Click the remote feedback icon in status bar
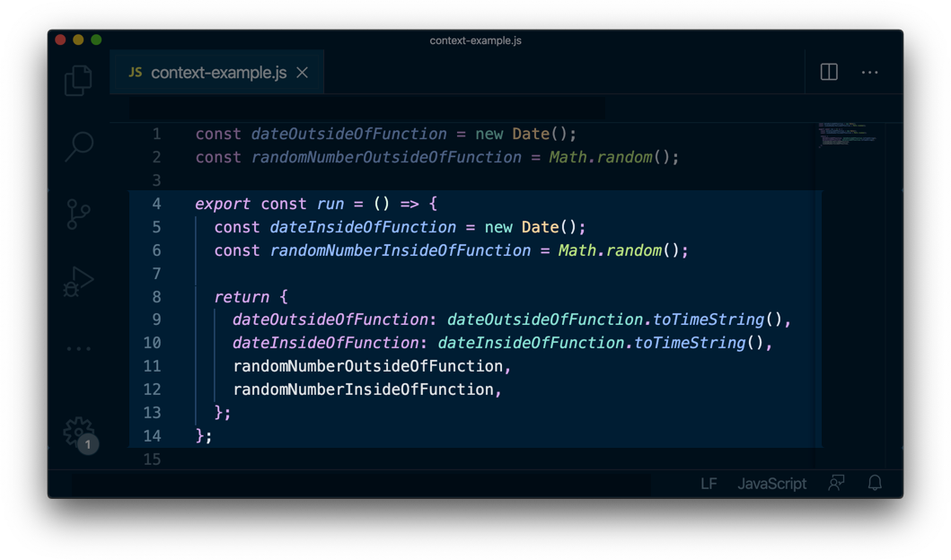Image resolution: width=951 pixels, height=560 pixels. 835,484
